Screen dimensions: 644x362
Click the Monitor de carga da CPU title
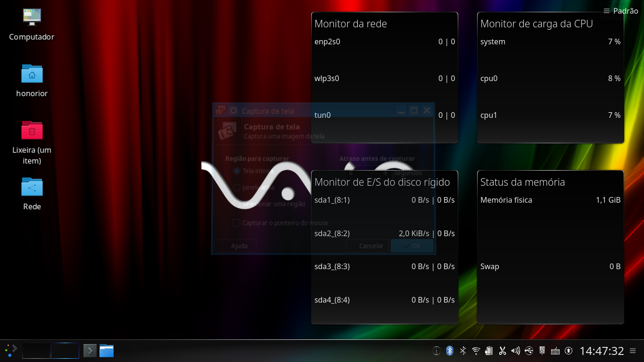tap(537, 24)
